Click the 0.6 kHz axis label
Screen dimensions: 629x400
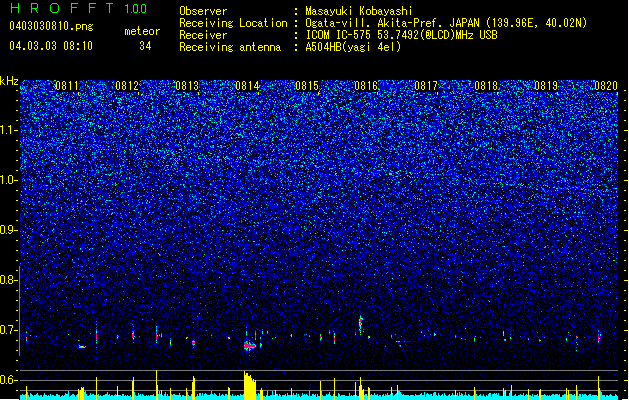[9, 380]
